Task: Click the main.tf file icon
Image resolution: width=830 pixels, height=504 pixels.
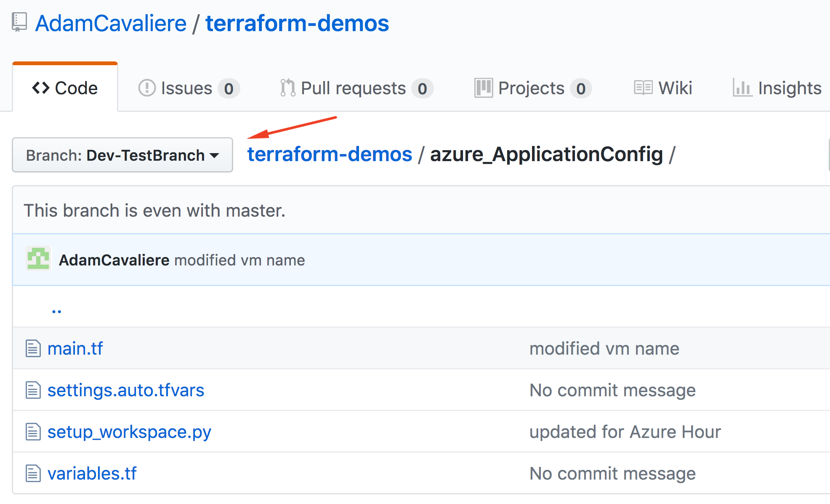Action: [33, 348]
